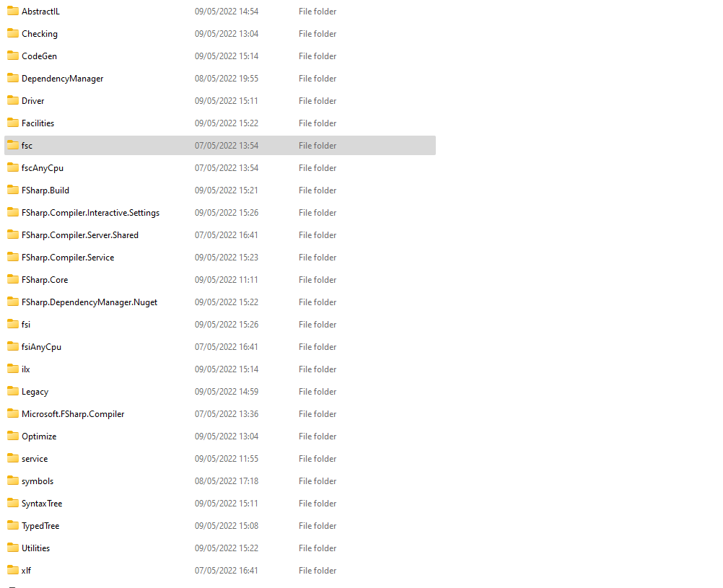This screenshot has height=588, width=723.
Task: Click the symbols folder icon
Action: (13, 481)
